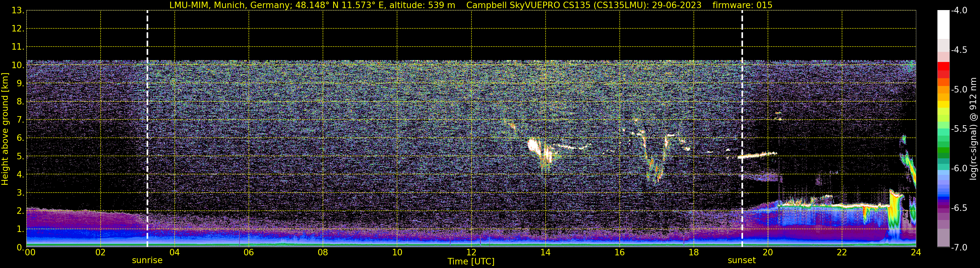Click the 'sunrise' label below the time axis

pyautogui.click(x=147, y=261)
